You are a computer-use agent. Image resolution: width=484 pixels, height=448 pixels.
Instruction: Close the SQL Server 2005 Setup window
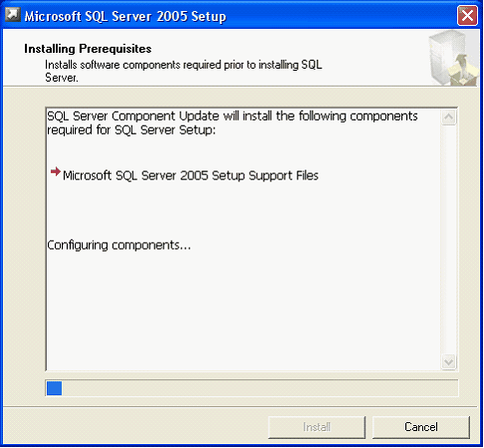point(467,16)
